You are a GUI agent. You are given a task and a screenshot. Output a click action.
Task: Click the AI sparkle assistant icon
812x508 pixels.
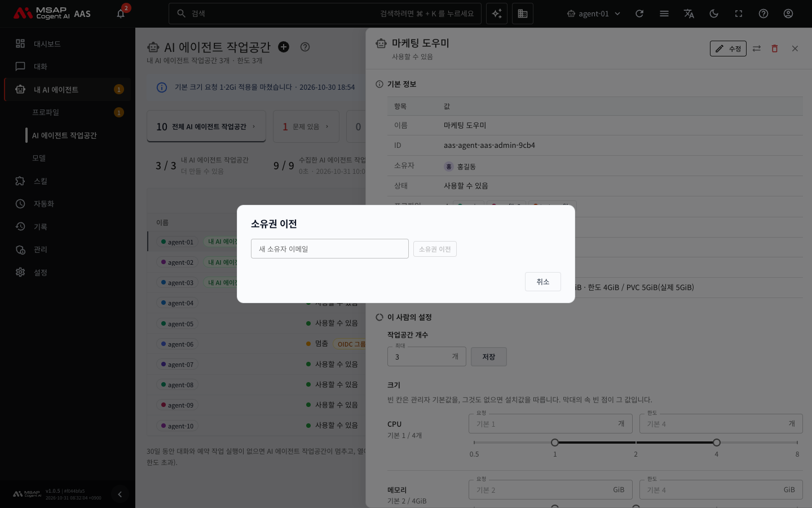[x=497, y=14]
